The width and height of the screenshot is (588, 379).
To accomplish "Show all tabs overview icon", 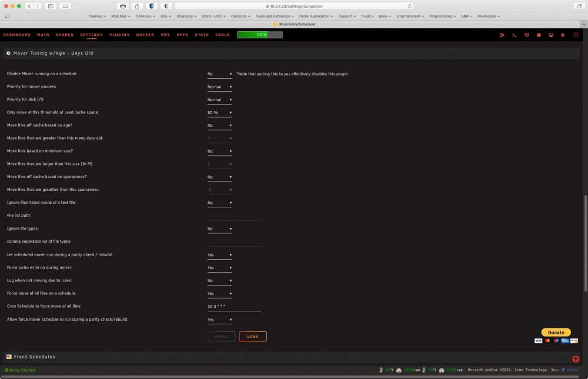I will tap(579, 6).
